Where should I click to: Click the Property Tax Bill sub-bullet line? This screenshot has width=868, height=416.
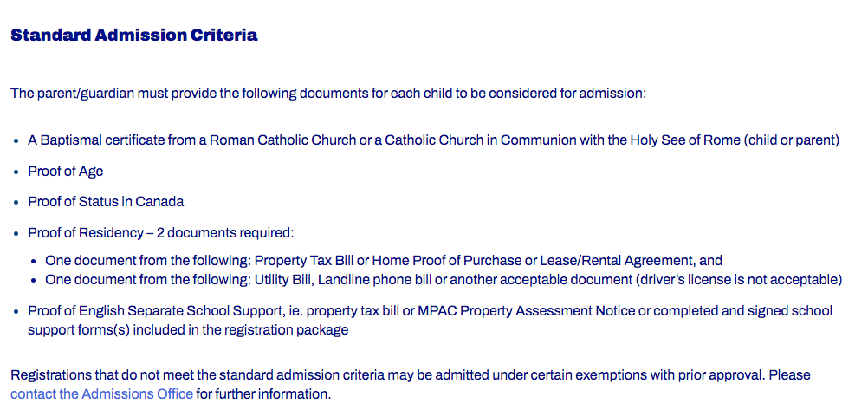[x=384, y=260]
